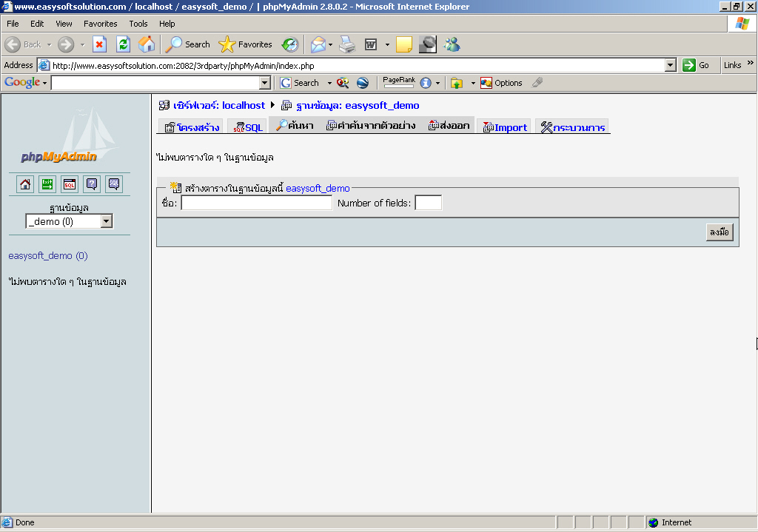Image resolution: width=758 pixels, height=532 pixels.
Task: Open the Favorites menu
Action: (x=101, y=24)
